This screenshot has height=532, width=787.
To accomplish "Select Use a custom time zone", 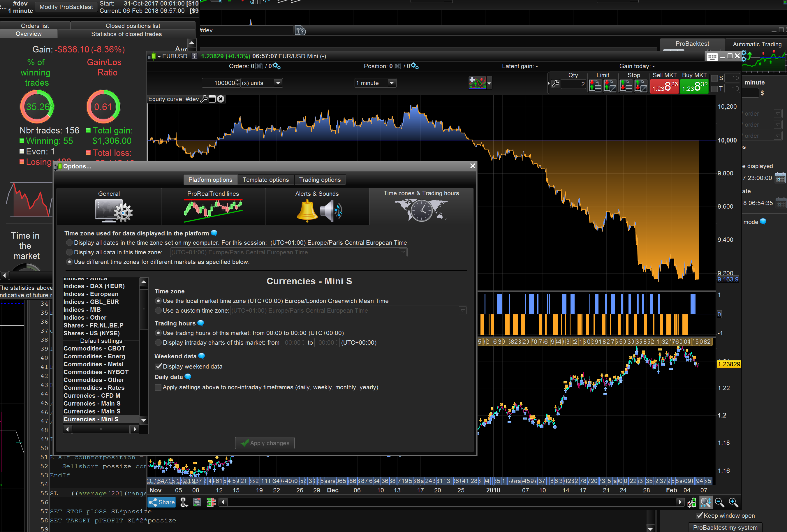I will tap(158, 311).
